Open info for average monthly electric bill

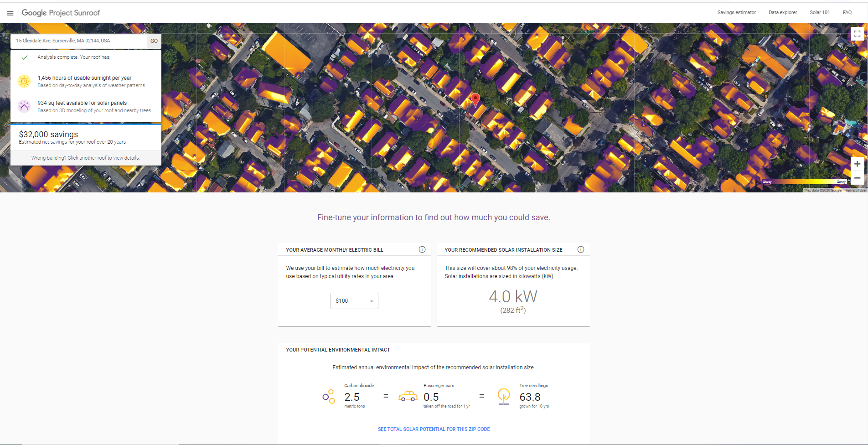[x=422, y=249]
